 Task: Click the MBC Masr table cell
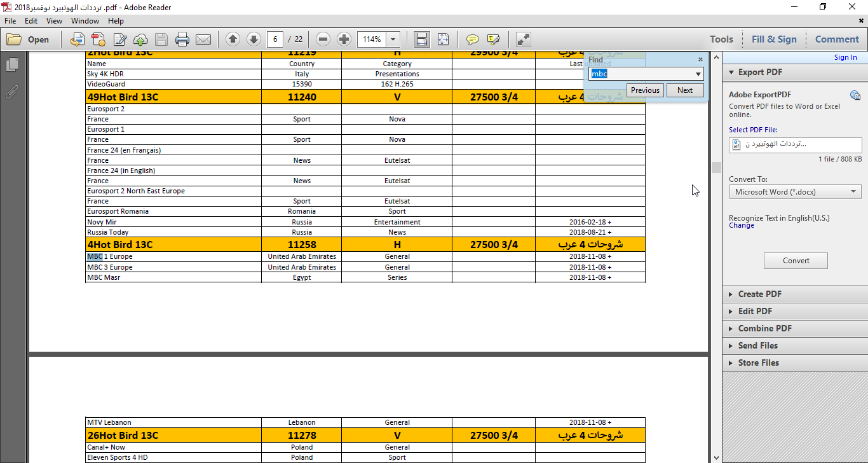pyautogui.click(x=173, y=277)
